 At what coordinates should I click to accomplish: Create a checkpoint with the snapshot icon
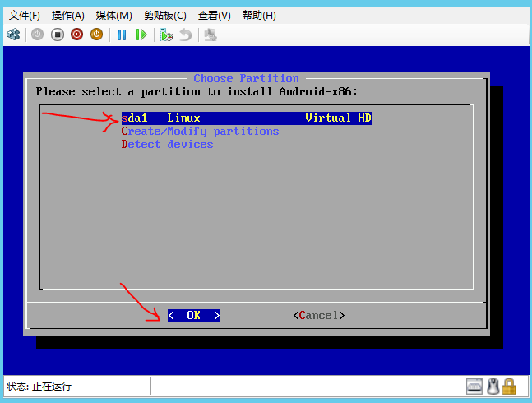166,35
